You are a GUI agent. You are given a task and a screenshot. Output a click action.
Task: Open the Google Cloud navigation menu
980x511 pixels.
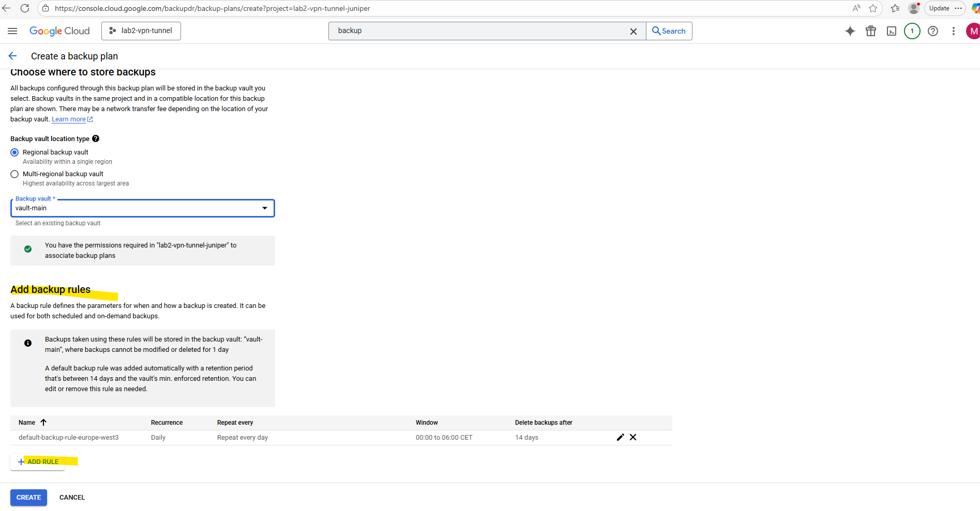(12, 31)
